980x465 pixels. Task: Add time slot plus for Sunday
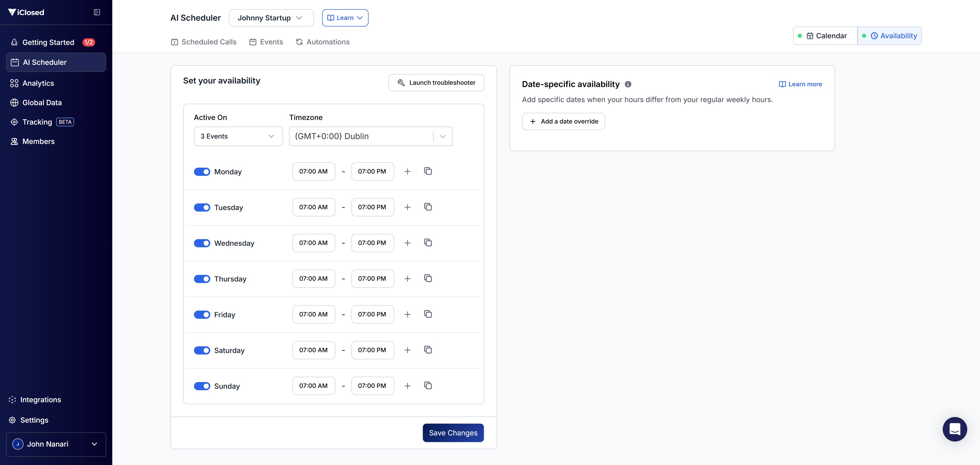(407, 386)
